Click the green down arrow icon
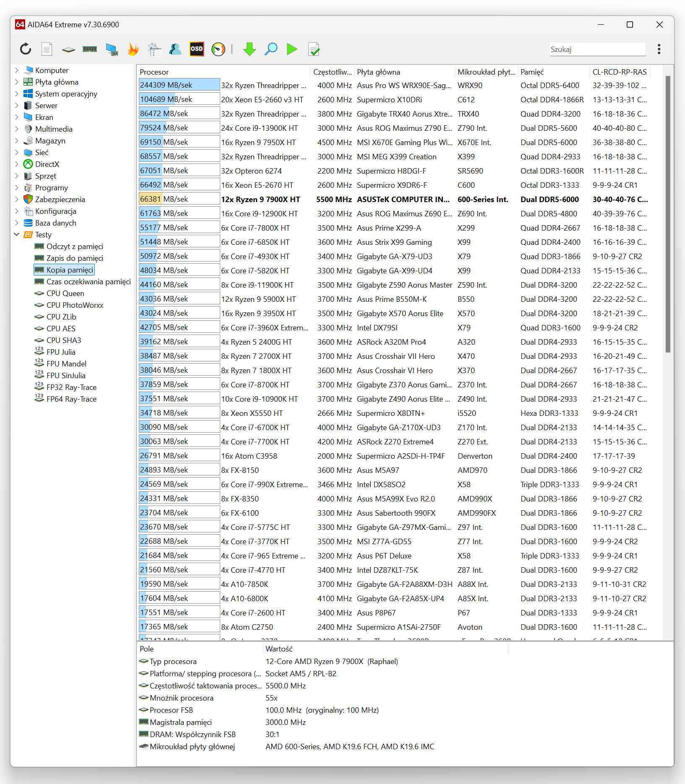 pyautogui.click(x=250, y=49)
